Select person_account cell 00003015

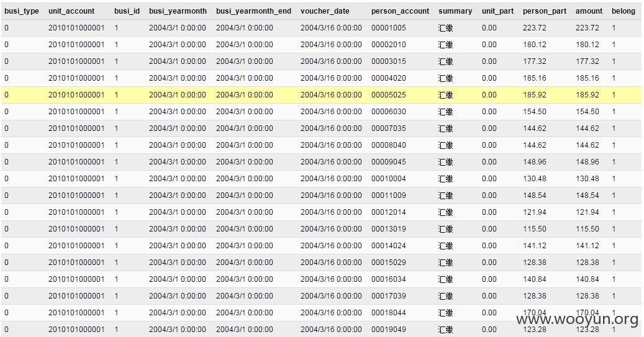(389, 61)
